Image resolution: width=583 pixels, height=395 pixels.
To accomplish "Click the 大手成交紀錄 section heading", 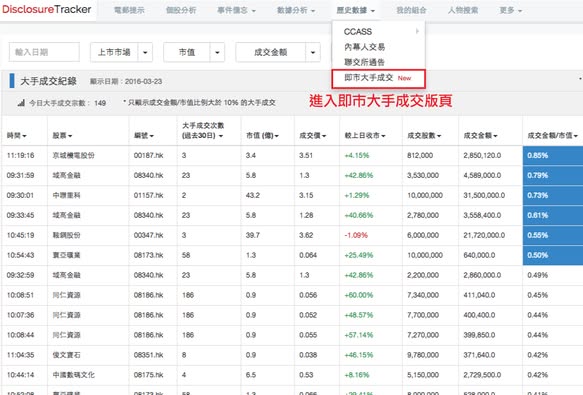I will [48, 81].
